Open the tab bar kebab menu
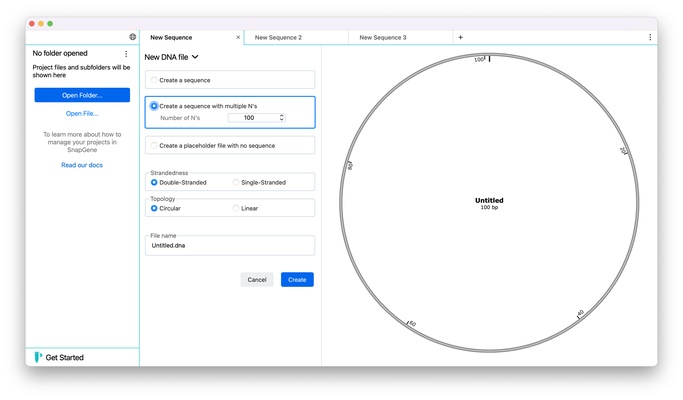Viewport: 683px width, 400px height. pyautogui.click(x=650, y=37)
